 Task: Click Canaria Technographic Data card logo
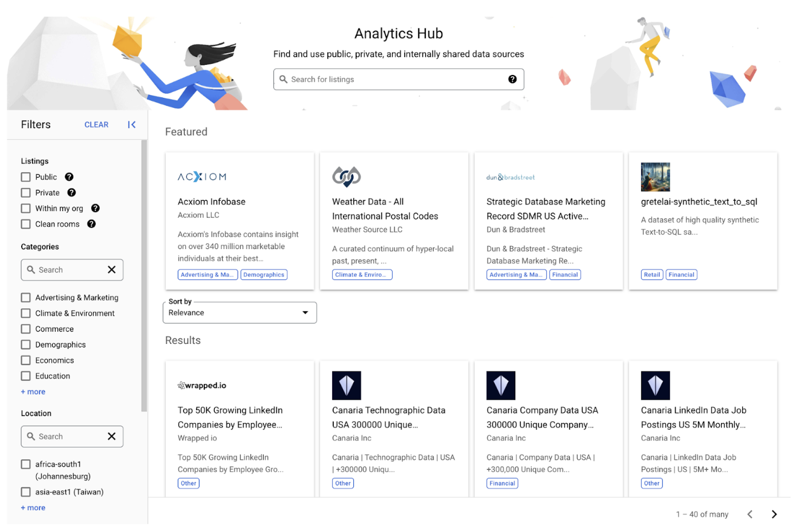tap(347, 386)
